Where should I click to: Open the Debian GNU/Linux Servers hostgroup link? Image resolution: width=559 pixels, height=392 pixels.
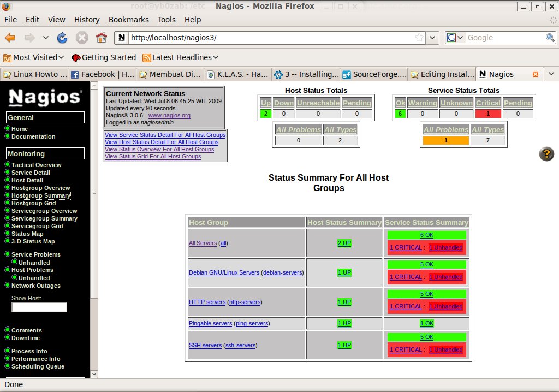coord(224,272)
